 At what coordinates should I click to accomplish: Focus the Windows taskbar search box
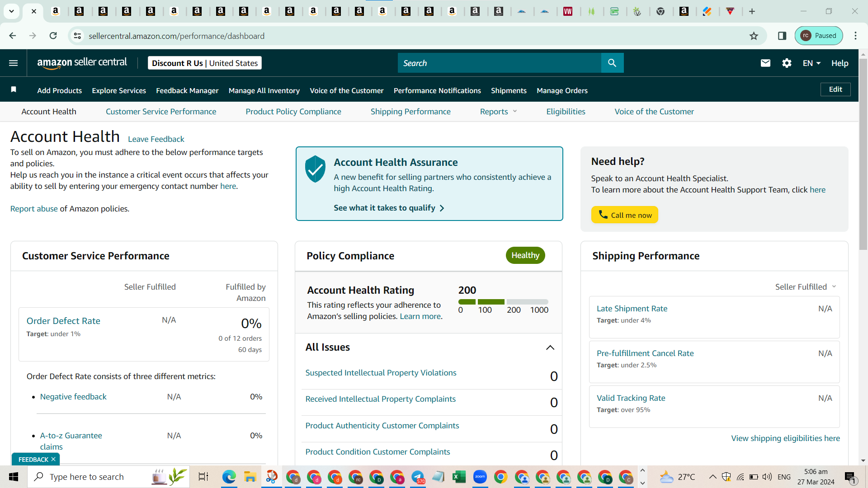point(108,477)
